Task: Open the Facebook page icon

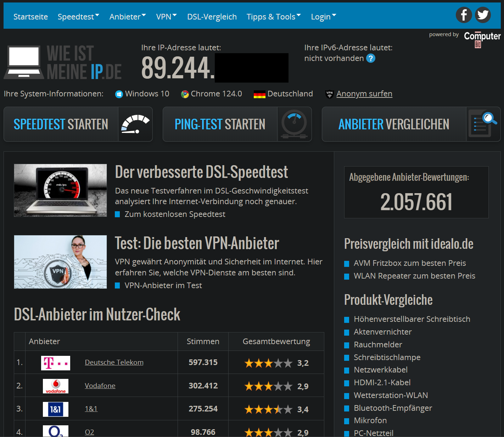Action: [464, 15]
